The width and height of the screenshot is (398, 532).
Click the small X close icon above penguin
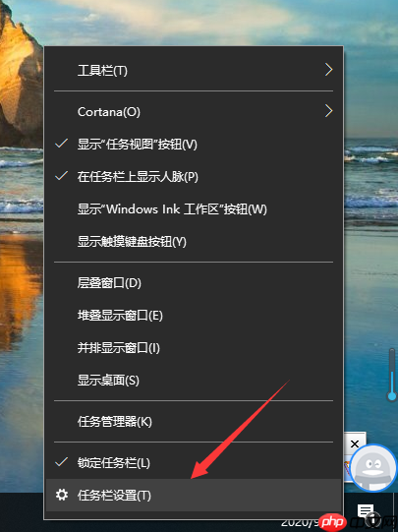355,443
